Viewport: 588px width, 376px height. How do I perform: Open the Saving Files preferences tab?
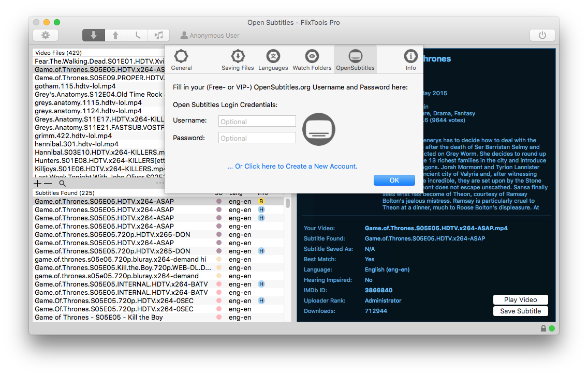(238, 60)
